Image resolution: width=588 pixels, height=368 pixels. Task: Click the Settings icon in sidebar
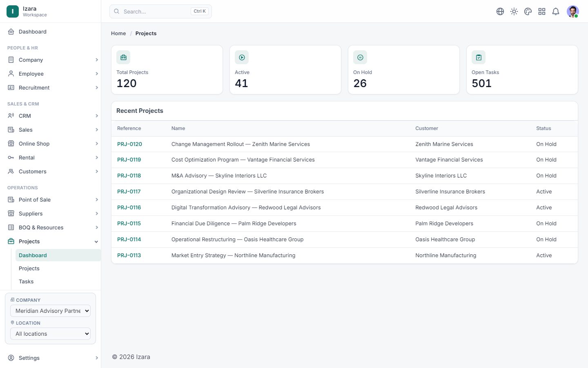[x=11, y=358]
